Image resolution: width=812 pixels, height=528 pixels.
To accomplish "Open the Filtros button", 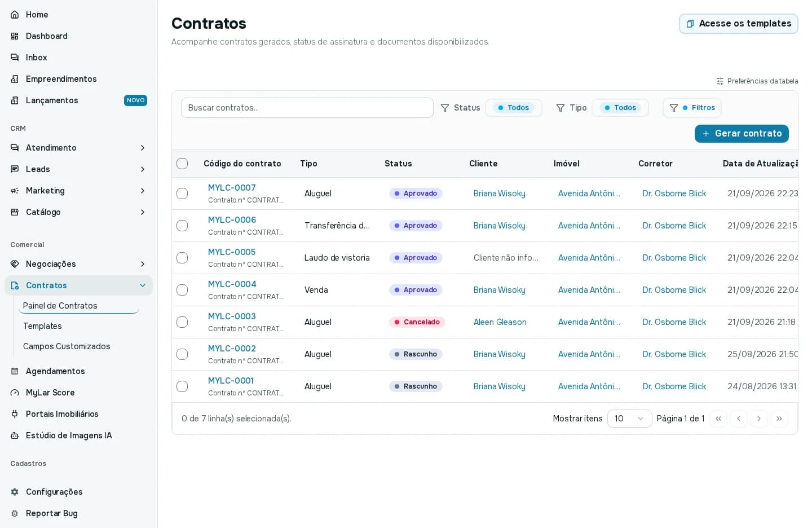I will (x=692, y=108).
